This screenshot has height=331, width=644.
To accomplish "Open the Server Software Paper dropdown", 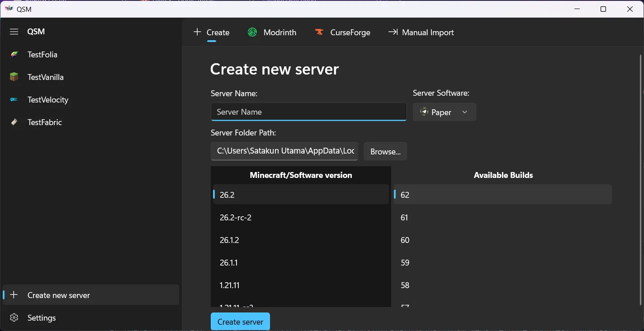I will (445, 112).
